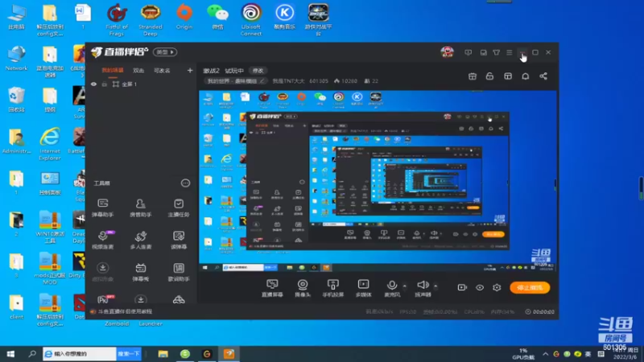Image resolution: width=644 pixels, height=362 pixels.
Task: Switch to the 我的场景 scene tab
Action: tap(113, 71)
